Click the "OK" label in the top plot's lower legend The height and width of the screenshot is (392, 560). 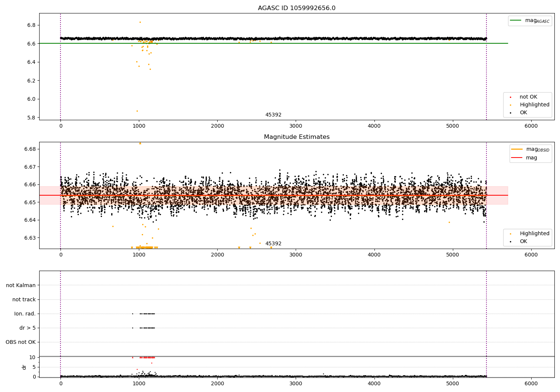click(523, 113)
